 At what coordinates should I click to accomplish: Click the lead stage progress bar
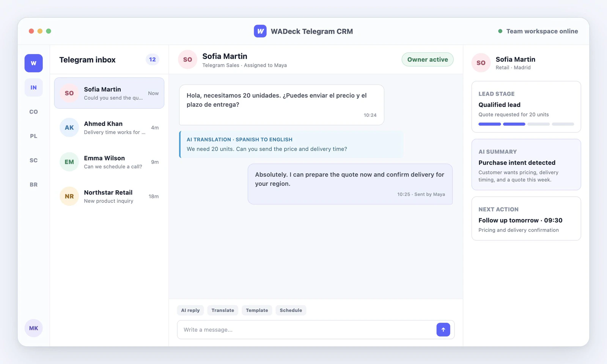coord(526,124)
